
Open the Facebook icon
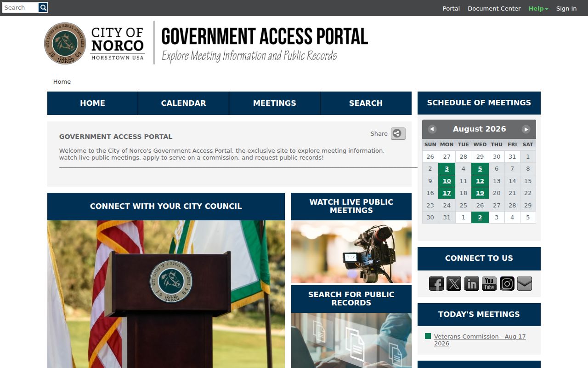[x=436, y=284]
